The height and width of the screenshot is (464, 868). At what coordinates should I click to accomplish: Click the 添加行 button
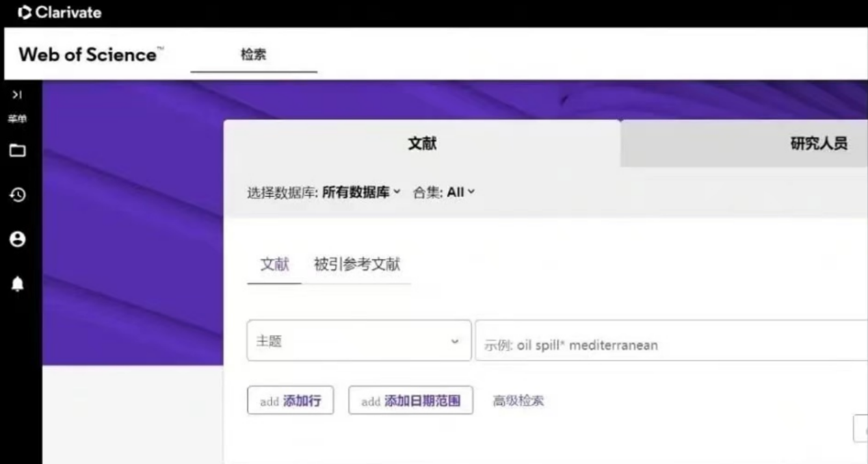tap(291, 401)
